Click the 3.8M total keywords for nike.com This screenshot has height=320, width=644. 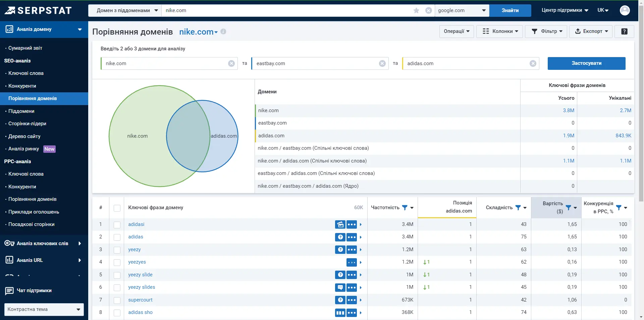coord(569,110)
